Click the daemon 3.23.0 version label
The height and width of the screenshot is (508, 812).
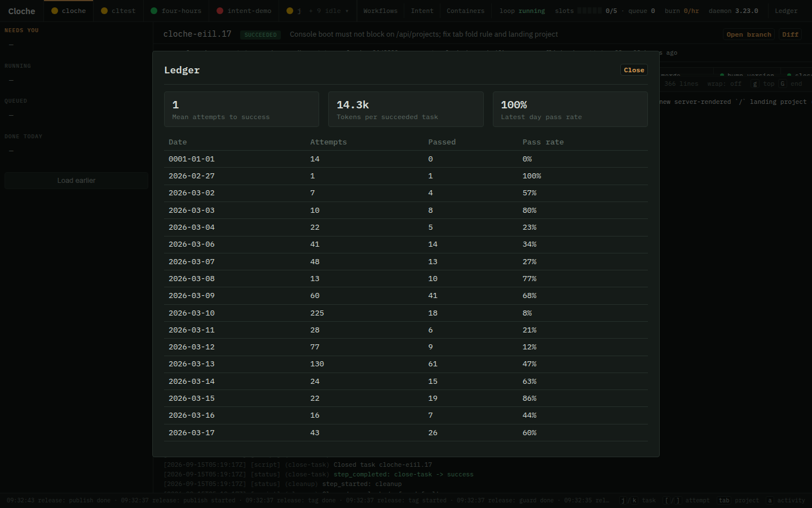click(733, 11)
